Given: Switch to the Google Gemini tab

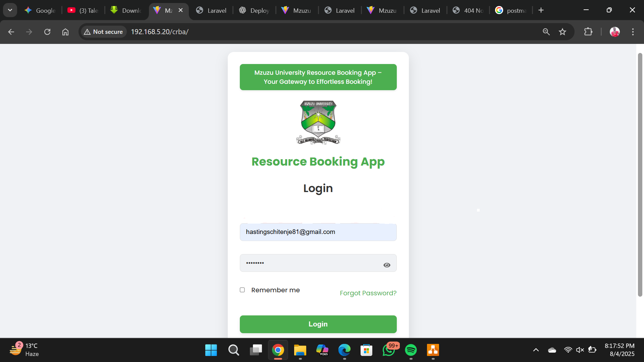Looking at the screenshot, I should click(40, 10).
